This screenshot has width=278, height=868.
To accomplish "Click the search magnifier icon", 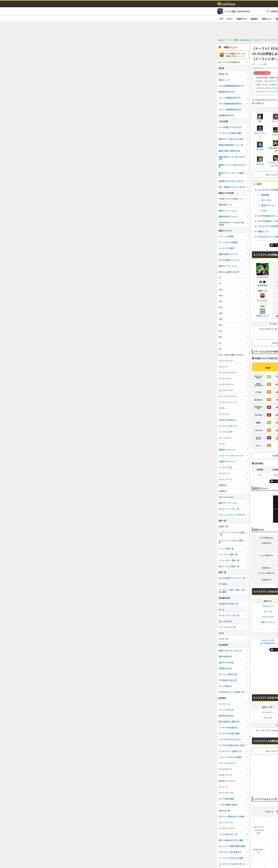I will tap(268, 11).
